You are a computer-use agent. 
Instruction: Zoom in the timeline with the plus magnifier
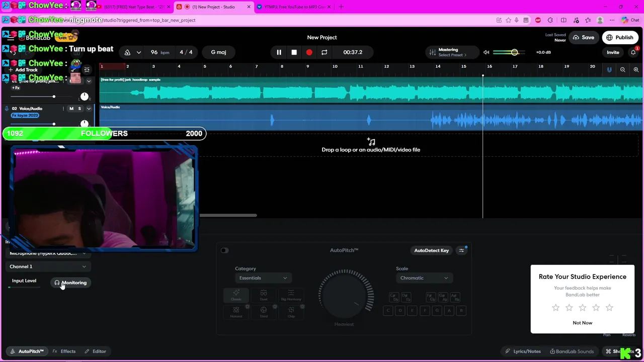click(x=636, y=70)
